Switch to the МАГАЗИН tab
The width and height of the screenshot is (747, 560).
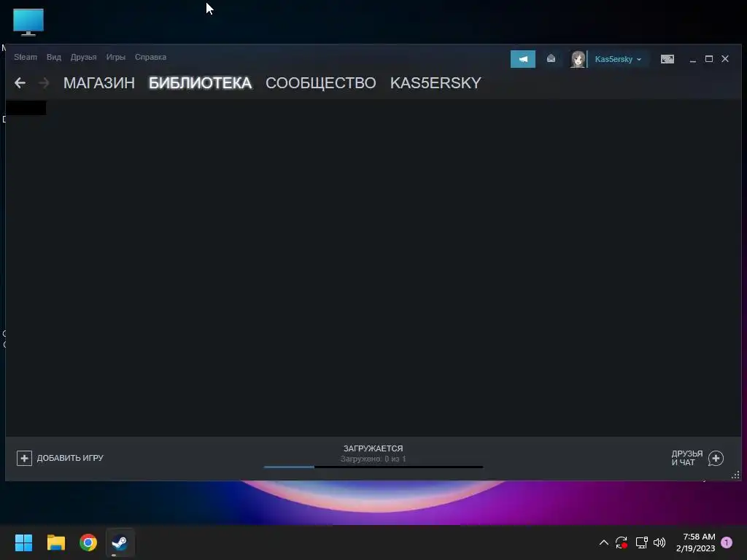point(99,83)
